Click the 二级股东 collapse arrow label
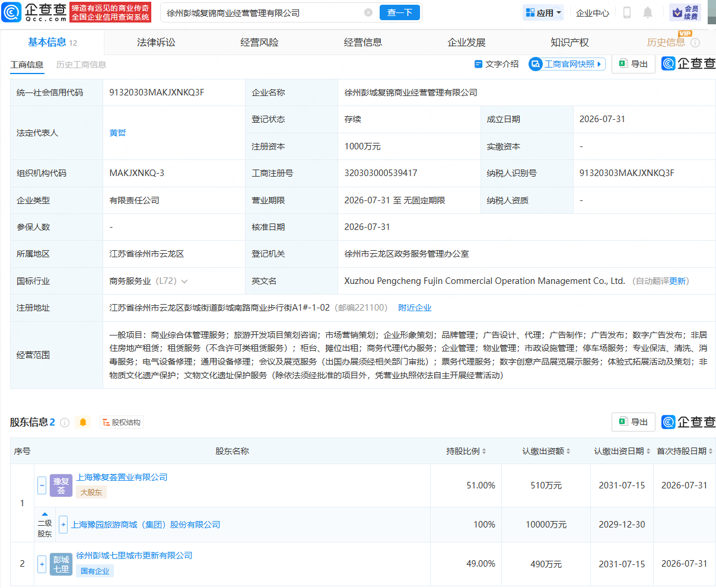Screen dimensions: 716x588 (x=44, y=525)
